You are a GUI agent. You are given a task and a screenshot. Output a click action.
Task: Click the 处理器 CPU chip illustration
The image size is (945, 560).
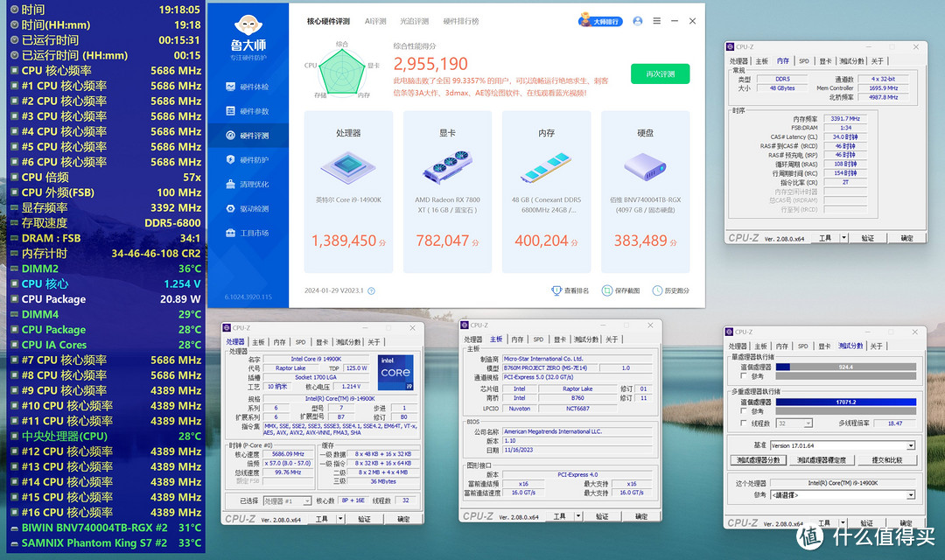[x=348, y=168]
